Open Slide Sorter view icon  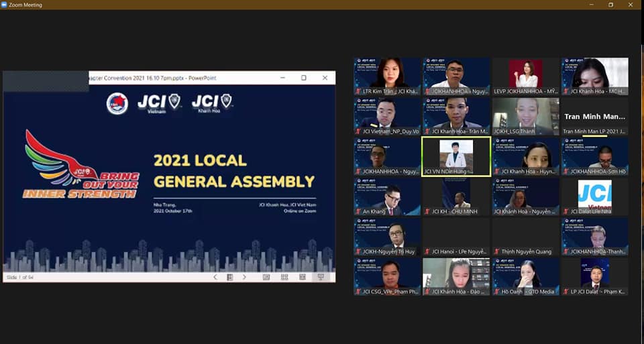coord(284,277)
